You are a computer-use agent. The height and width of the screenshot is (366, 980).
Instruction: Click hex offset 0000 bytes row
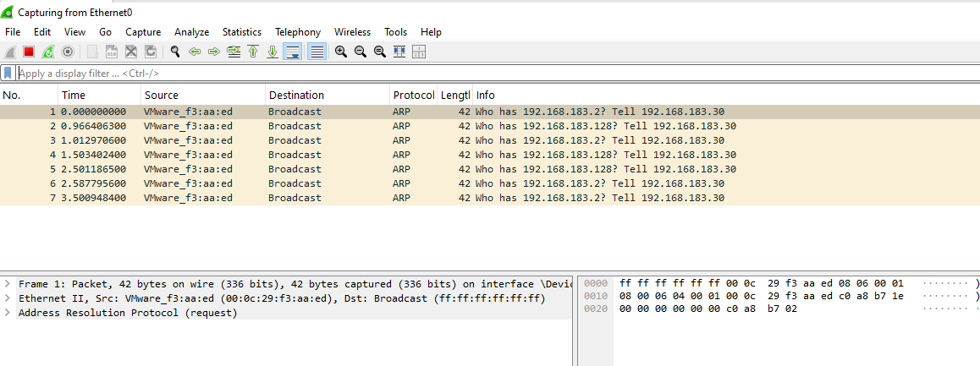tap(762, 283)
